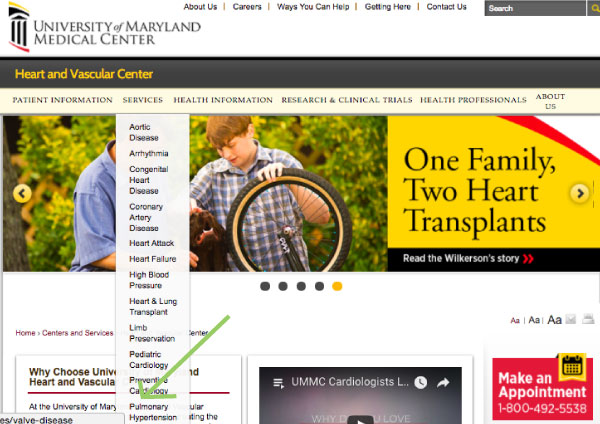
Task: Click the Make an Appointment button
Action: tap(542, 388)
